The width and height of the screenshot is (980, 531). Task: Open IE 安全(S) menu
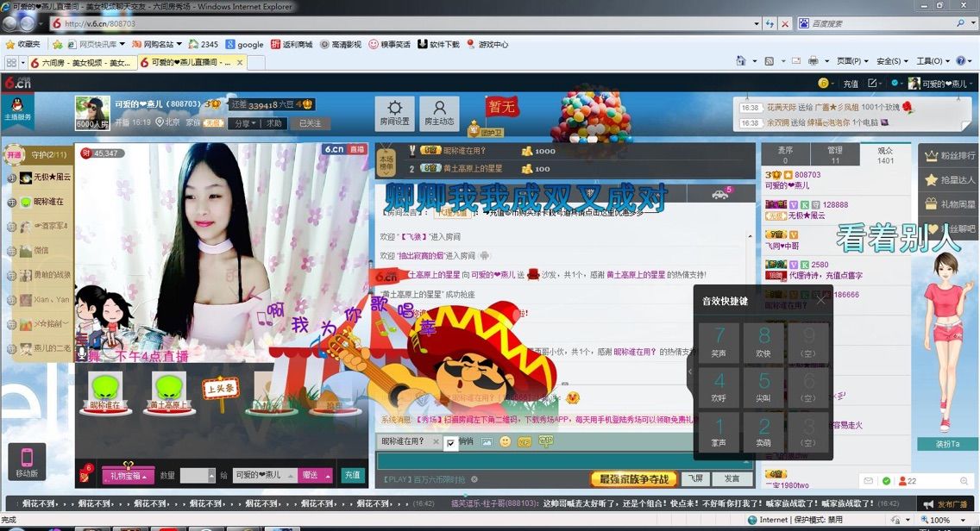[x=892, y=61]
